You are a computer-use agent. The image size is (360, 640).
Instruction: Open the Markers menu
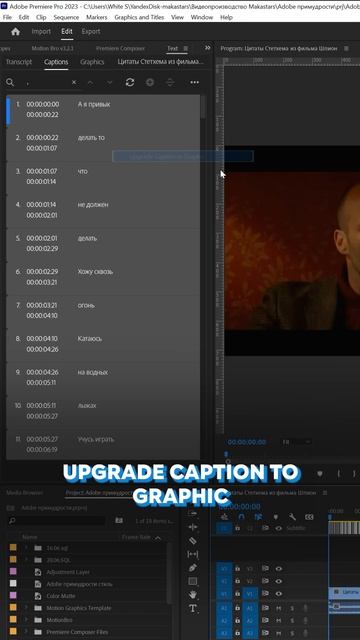(97, 17)
